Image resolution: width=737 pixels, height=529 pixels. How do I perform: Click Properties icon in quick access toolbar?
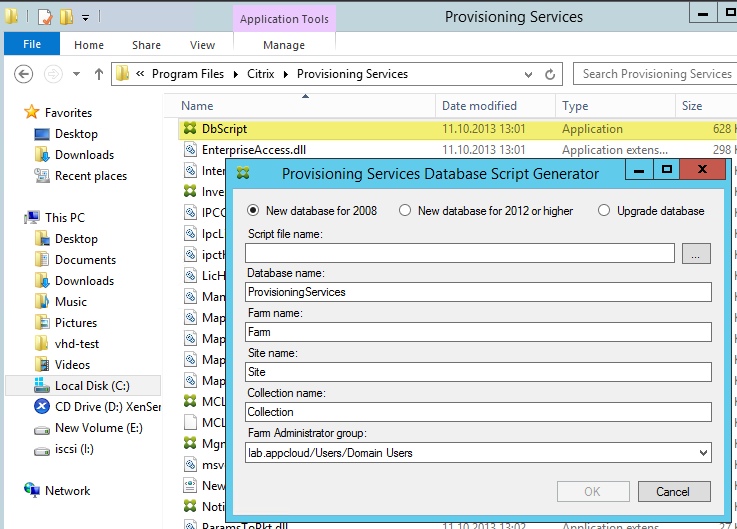pyautogui.click(x=45, y=17)
